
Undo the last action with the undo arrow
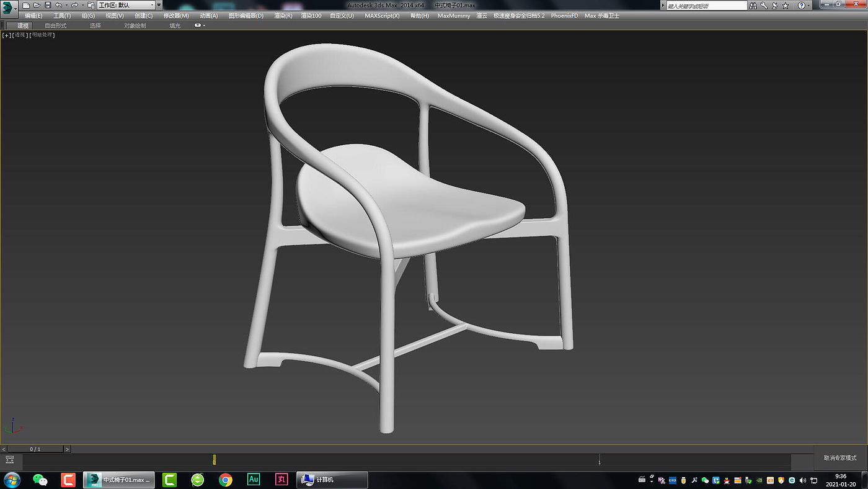click(58, 5)
